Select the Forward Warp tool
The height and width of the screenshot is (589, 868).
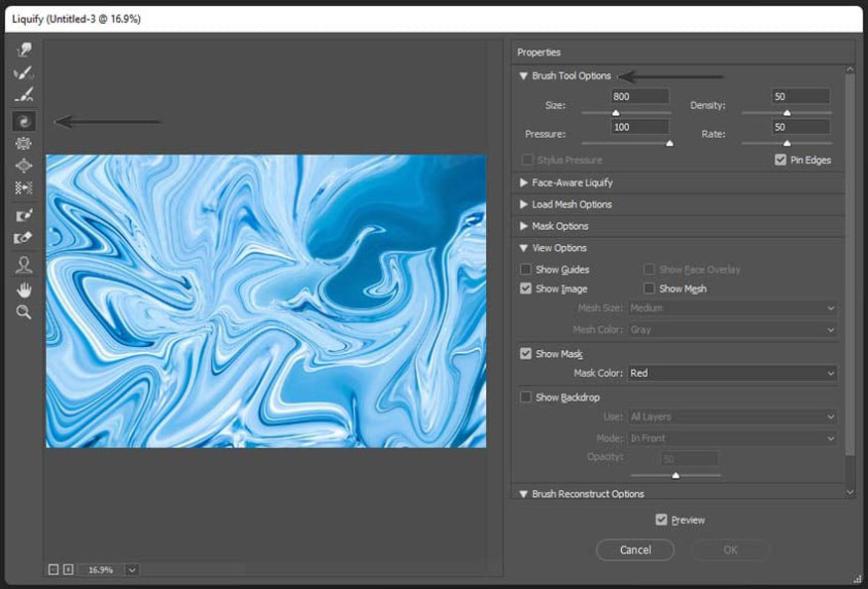coord(24,51)
